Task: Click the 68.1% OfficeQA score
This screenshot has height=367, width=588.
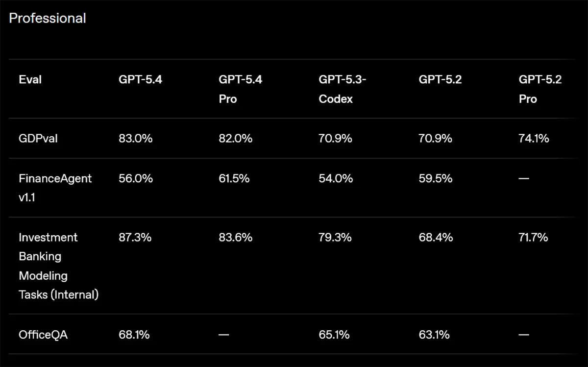Action: coord(134,335)
